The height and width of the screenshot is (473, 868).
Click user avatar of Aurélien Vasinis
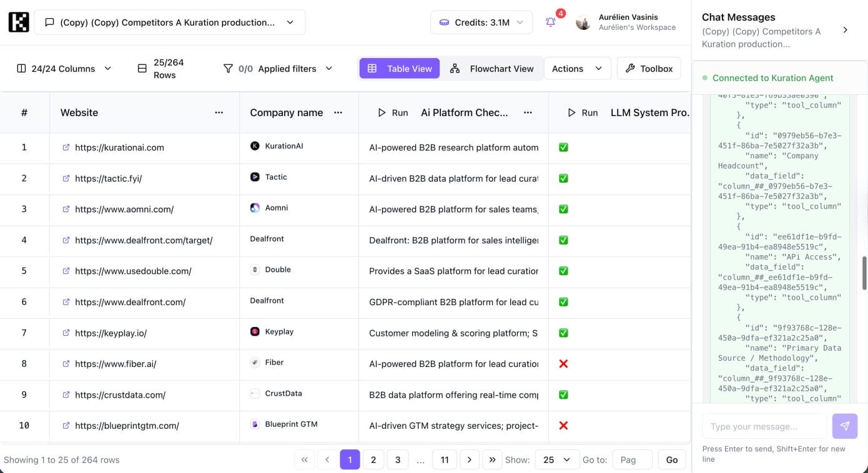pyautogui.click(x=583, y=22)
